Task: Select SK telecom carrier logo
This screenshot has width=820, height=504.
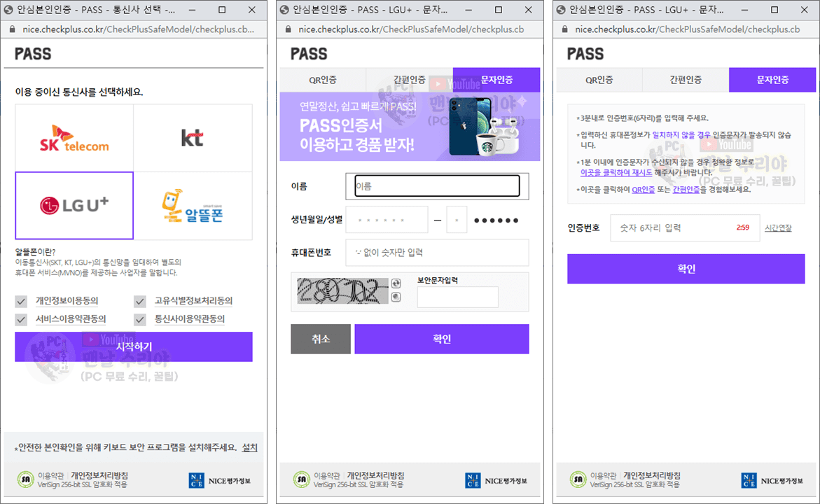Action: 74,138
